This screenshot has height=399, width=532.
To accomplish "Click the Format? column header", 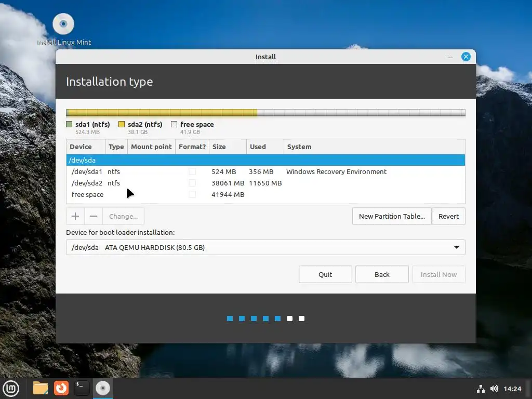I will (192, 147).
